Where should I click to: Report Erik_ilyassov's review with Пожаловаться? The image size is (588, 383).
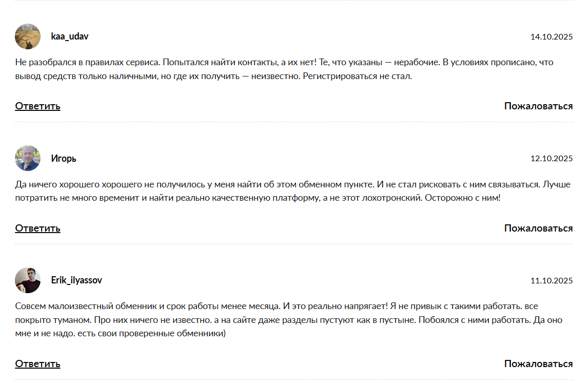538,364
